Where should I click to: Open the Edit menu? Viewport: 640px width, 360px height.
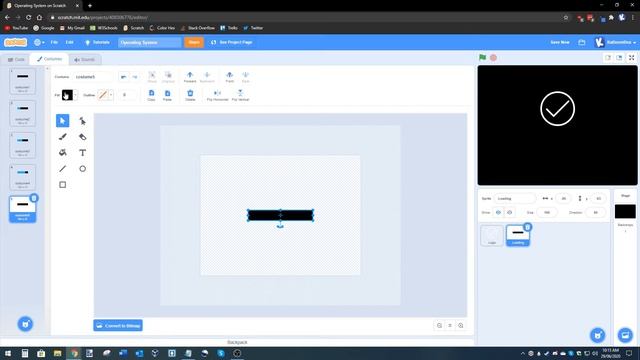point(70,42)
